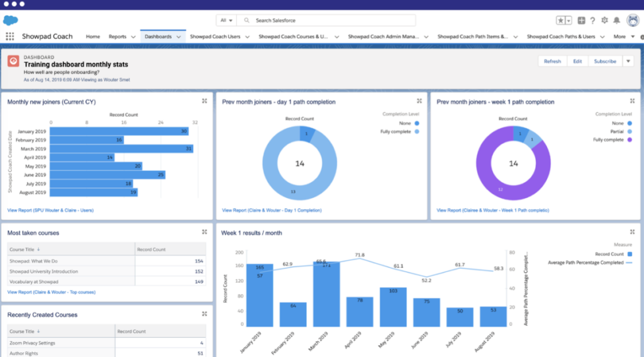Viewport: 644px width, 357px height.
Task: Expand the Week 1 results / month chart
Action: point(633,232)
